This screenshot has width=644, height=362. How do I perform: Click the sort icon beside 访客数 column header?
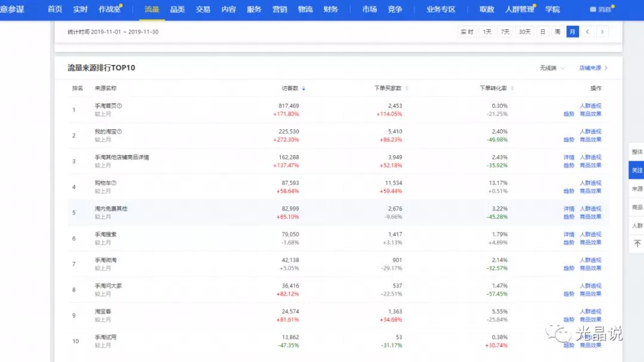304,88
